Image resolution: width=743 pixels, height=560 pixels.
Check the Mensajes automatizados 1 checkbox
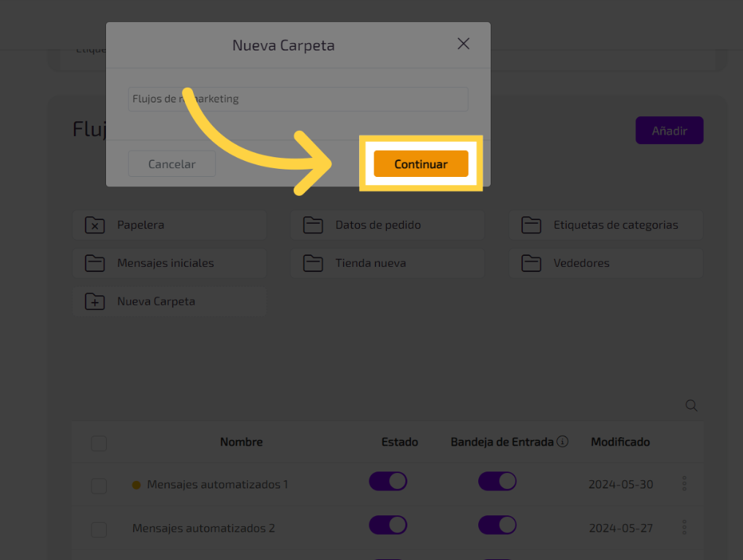coord(99,486)
